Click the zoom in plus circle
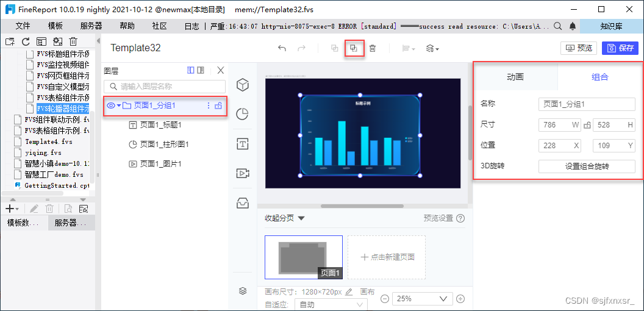 point(460,299)
